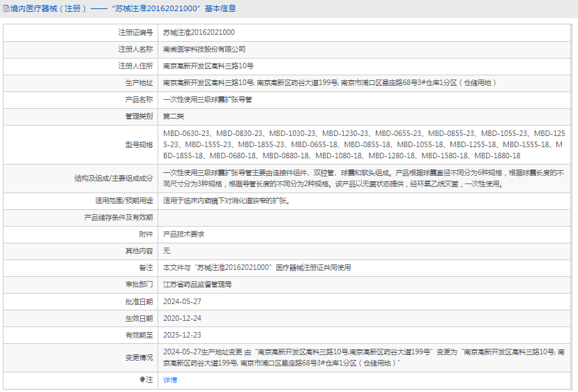Click the 结构及组成/主要组成成分 label
578x392 pixels.
pos(114,178)
